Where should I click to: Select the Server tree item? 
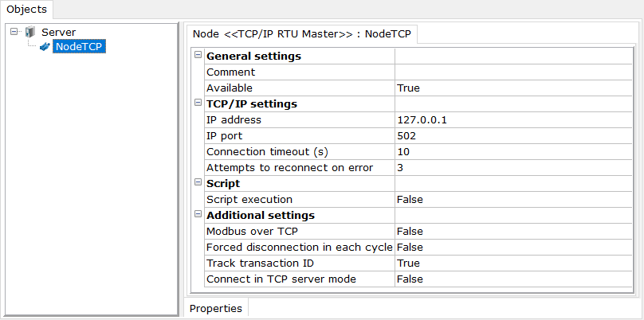coord(59,32)
